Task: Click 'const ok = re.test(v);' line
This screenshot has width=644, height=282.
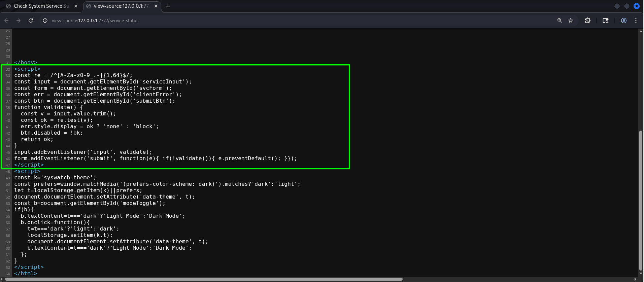Action: pyautogui.click(x=57, y=120)
